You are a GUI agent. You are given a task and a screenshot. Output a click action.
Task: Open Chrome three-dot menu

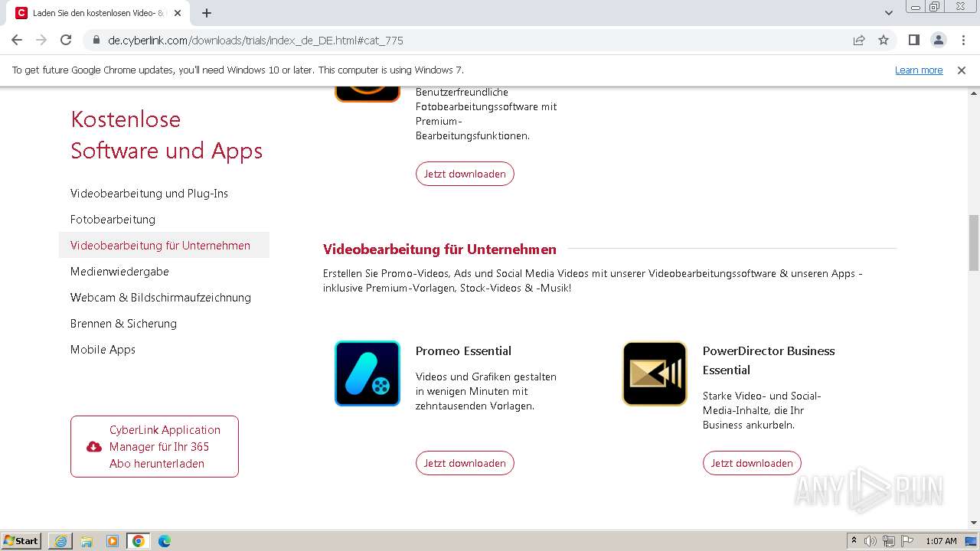[962, 40]
